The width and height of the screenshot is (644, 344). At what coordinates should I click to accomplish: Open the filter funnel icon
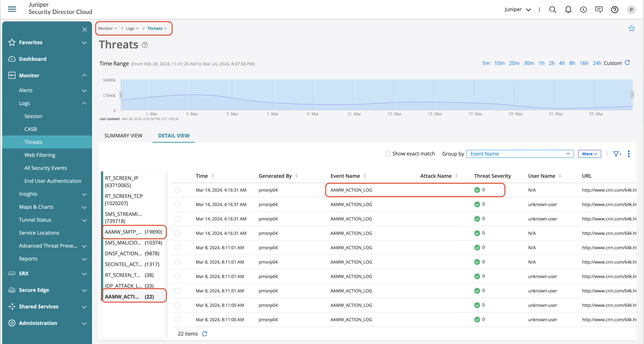point(616,154)
